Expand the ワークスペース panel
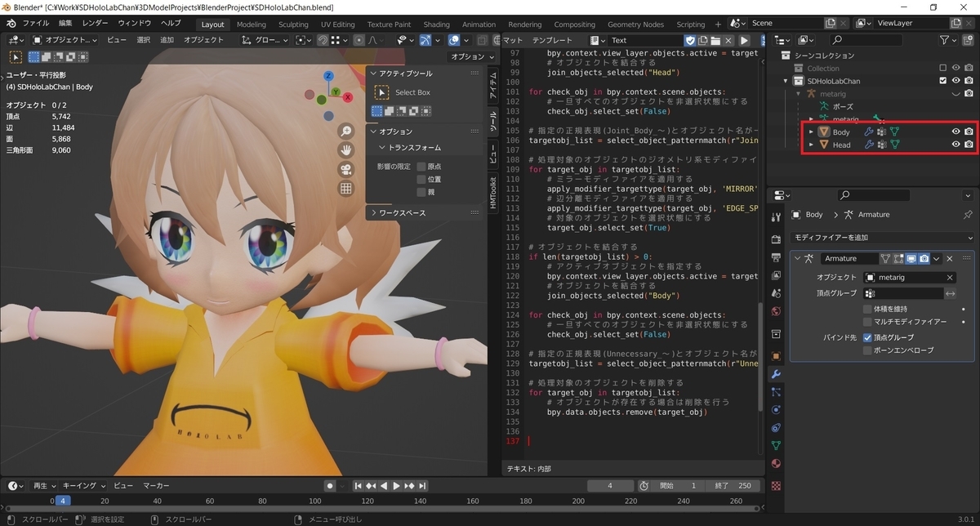The width and height of the screenshot is (980, 526). [x=425, y=213]
